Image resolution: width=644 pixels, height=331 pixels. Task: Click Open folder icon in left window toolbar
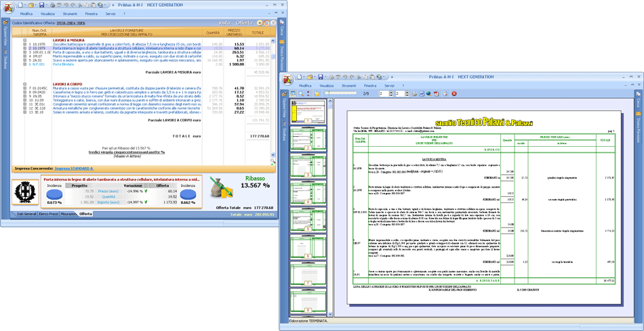pos(31,5)
